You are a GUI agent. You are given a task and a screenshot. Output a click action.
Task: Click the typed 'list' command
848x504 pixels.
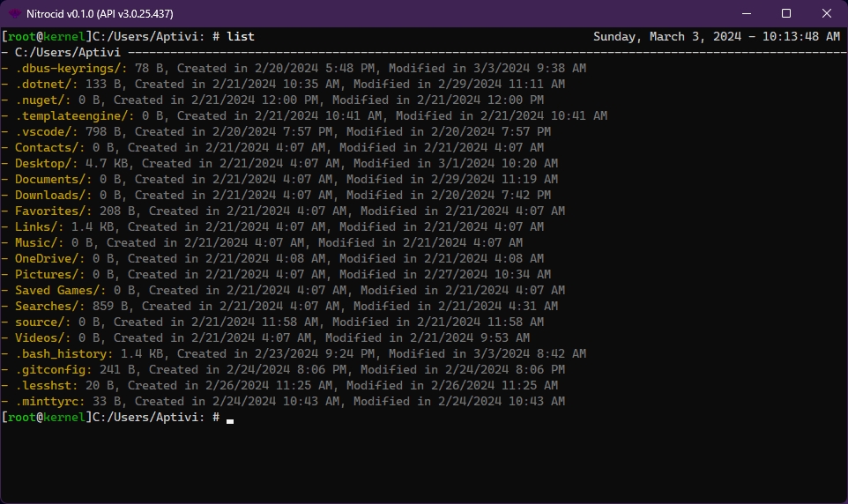tap(241, 37)
